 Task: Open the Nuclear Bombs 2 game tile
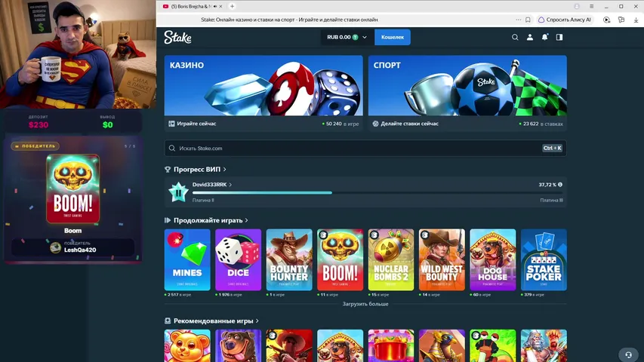(x=391, y=259)
